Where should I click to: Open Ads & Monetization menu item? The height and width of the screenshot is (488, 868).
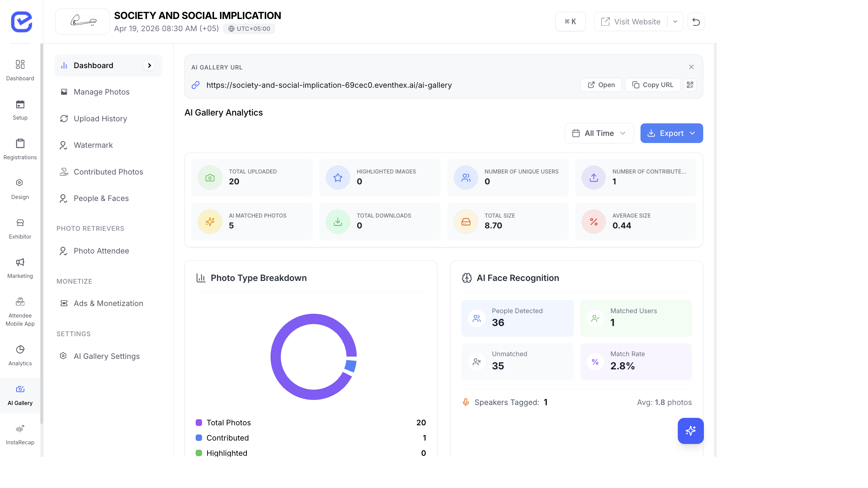[108, 303]
